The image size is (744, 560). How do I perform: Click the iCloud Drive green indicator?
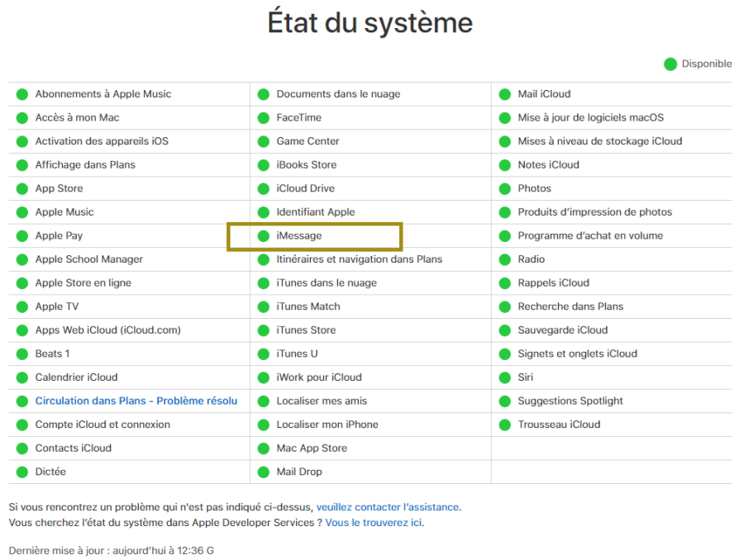(264, 188)
